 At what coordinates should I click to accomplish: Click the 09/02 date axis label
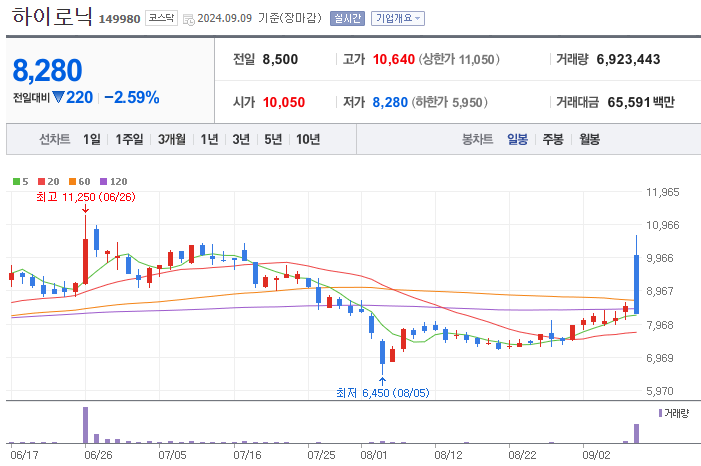[596, 455]
